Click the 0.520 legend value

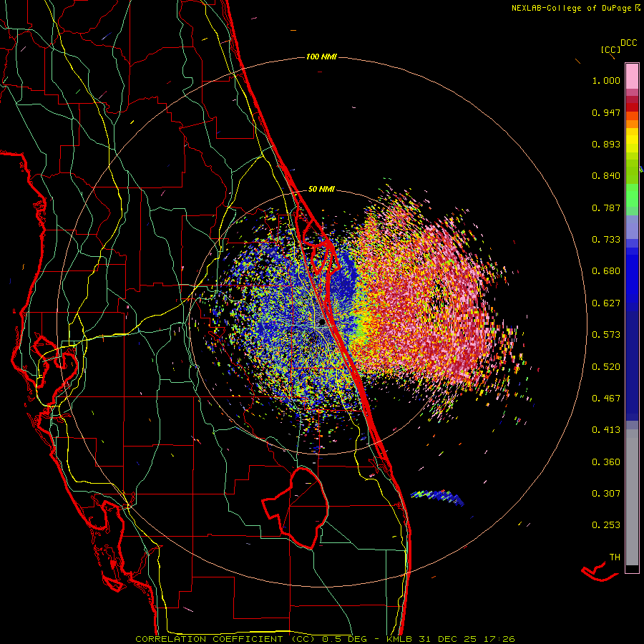606,367
